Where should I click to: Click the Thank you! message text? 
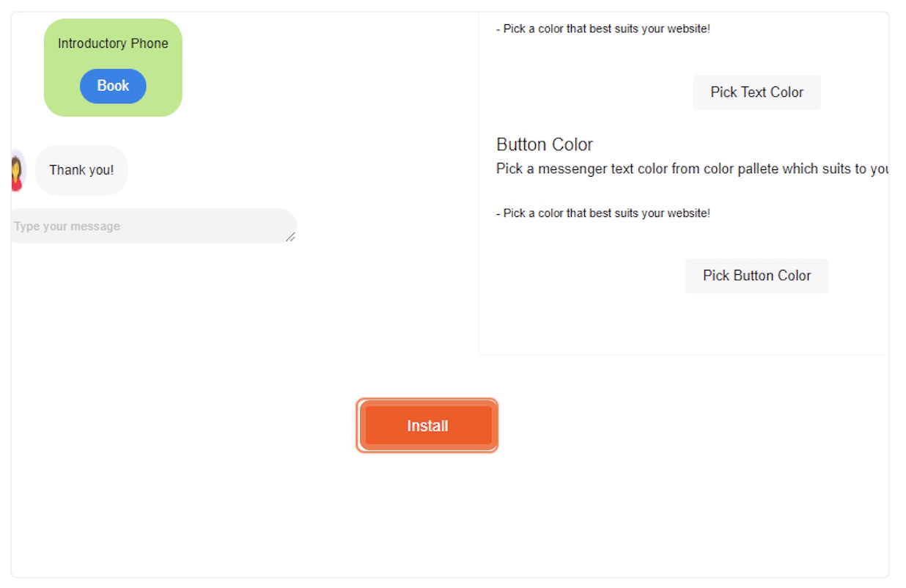tap(81, 170)
